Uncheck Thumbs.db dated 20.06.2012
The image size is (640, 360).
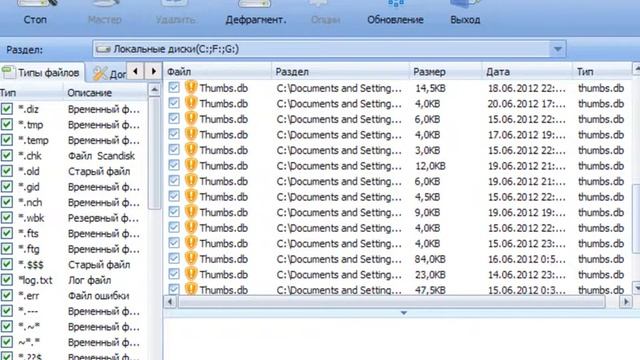[x=174, y=103]
